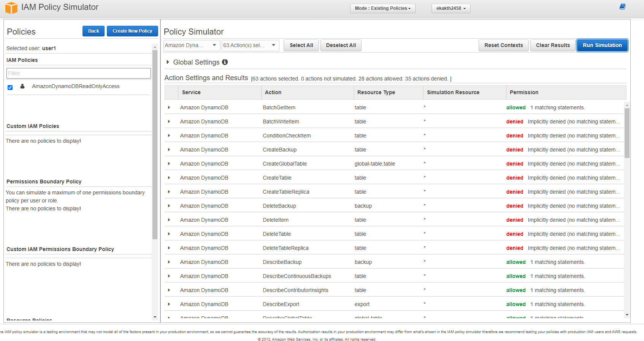644x341 pixels.
Task: Run the policy simulation
Action: [x=602, y=45]
